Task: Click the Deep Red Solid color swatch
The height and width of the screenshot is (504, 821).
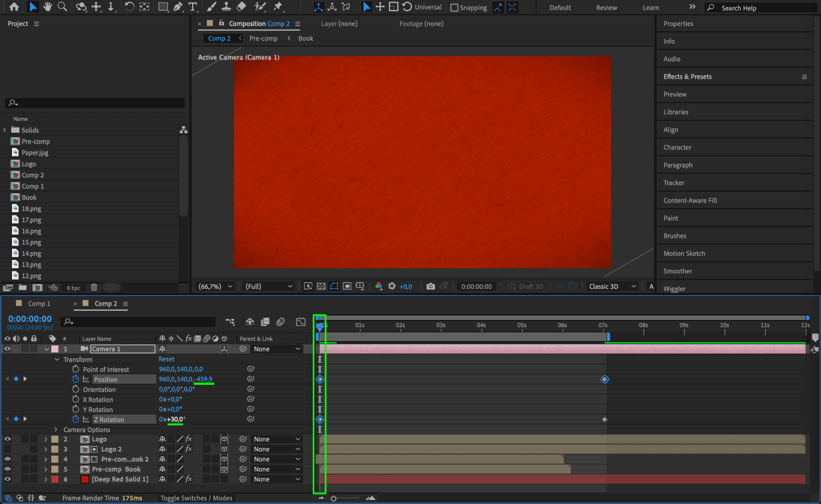Action: coord(85,479)
